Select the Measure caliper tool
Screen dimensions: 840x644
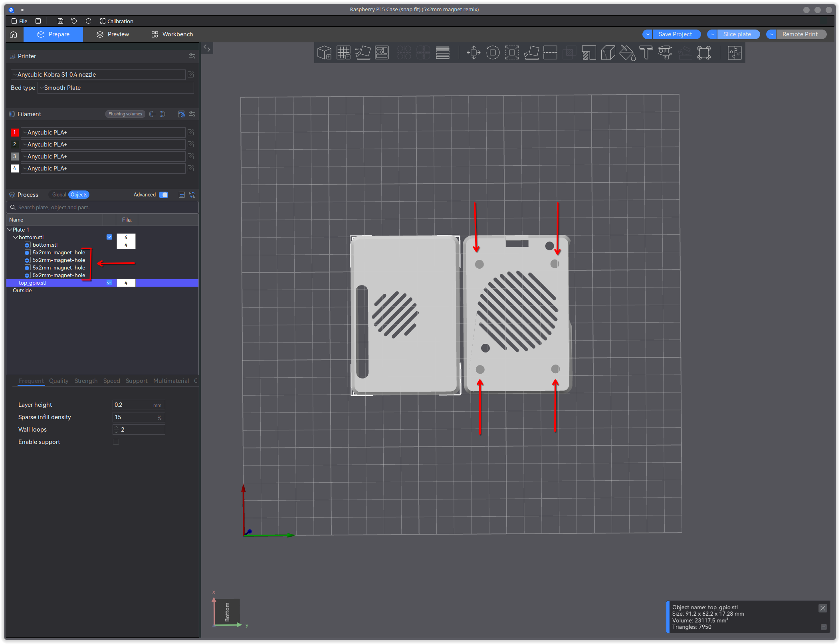665,53
